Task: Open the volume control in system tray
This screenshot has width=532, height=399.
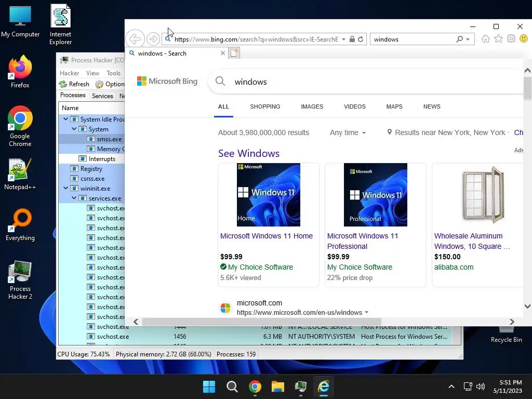Action: [481, 387]
